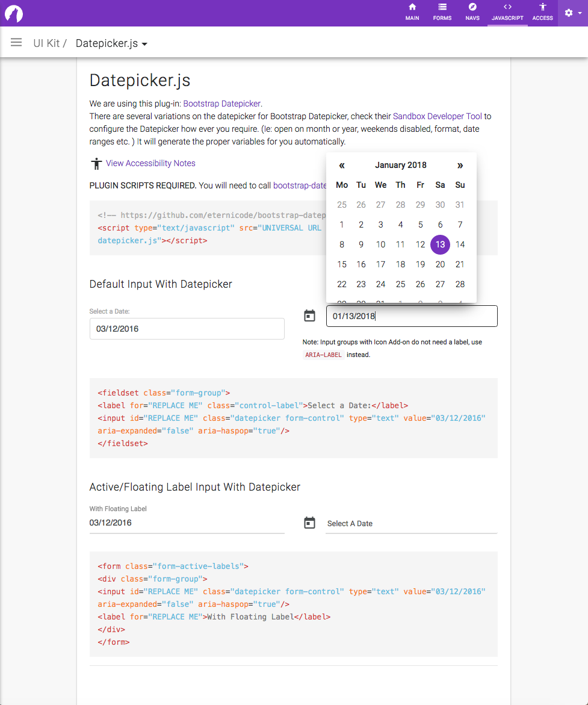Switch the calendar view via January 2018 title
Image resolution: width=588 pixels, height=705 pixels.
401,165
